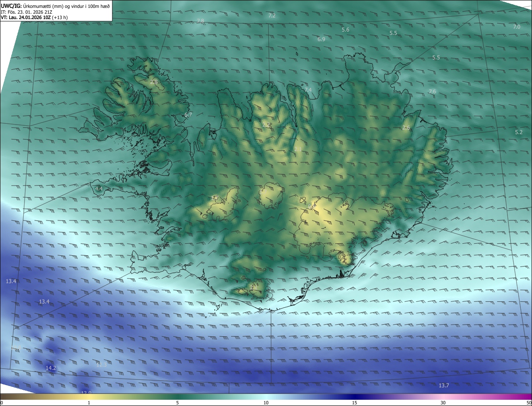Select the valid time line 'VT: Lau. 24.01.2026 10Z (+13 h)'
532x406 pixels.
click(34, 17)
